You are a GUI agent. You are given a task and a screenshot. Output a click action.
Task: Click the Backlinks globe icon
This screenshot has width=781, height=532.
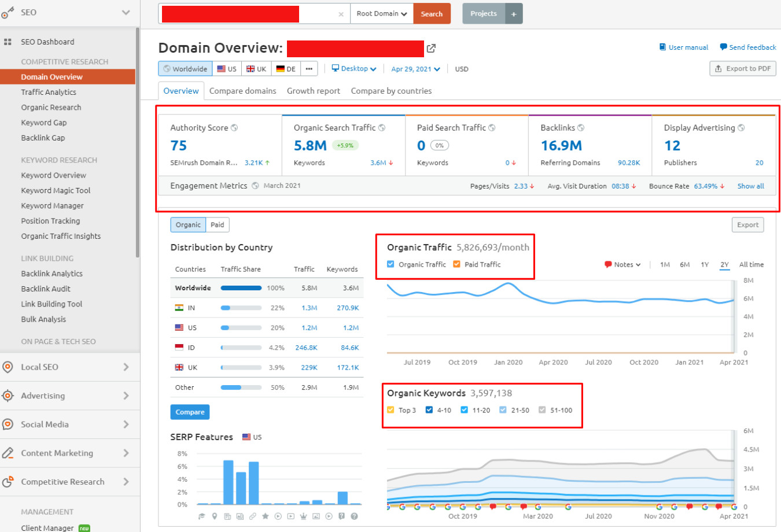pos(581,128)
